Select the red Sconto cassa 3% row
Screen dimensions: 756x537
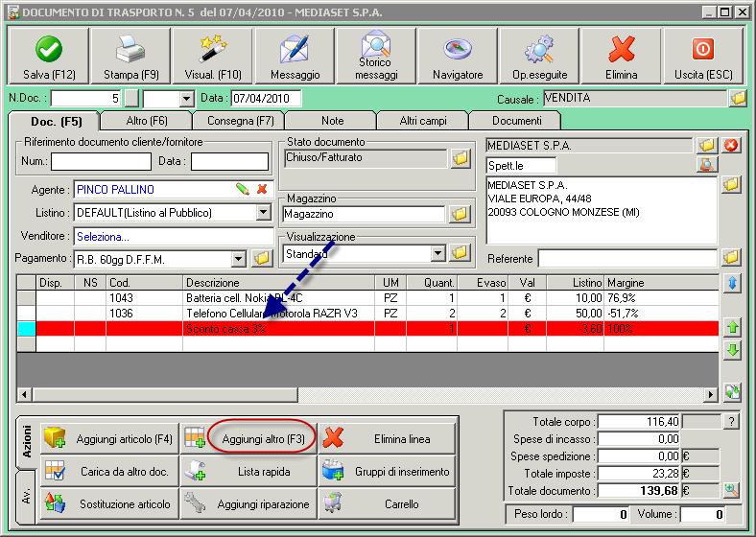[x=368, y=329]
